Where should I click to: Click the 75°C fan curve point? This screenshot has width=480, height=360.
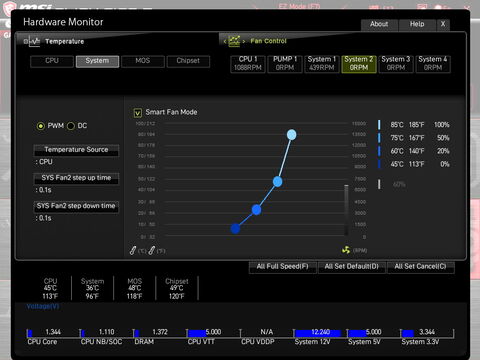coord(277,182)
